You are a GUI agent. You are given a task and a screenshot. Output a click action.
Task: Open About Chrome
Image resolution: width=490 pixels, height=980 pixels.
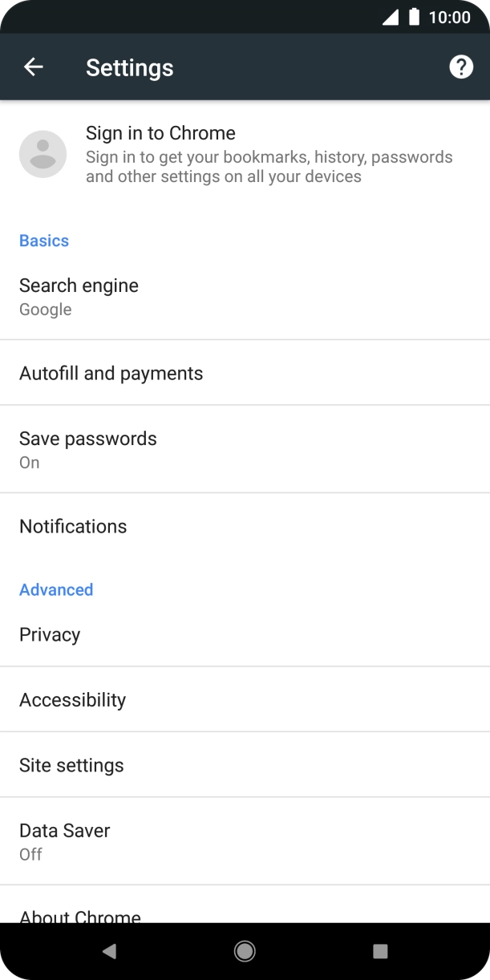(80, 914)
